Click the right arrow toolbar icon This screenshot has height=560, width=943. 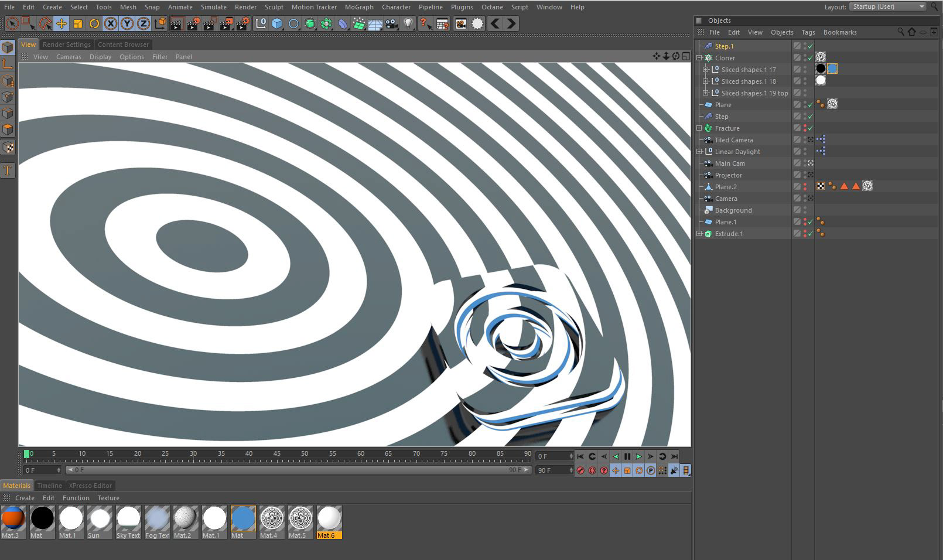click(511, 23)
